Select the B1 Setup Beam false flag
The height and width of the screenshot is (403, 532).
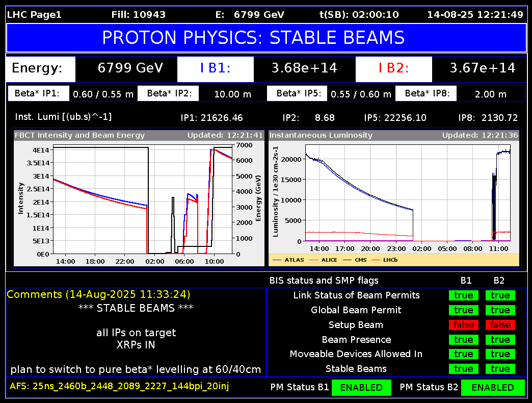coord(463,325)
